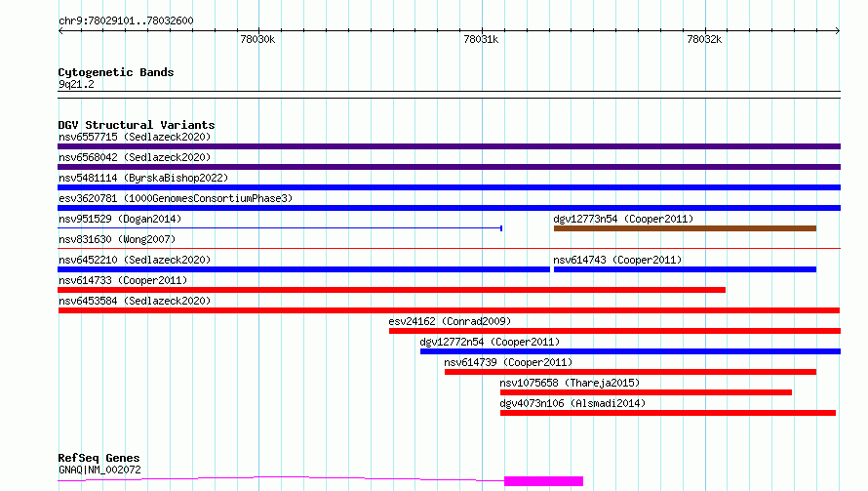
Task: Click the thin blue nsv951529 variant line
Action: point(280,228)
